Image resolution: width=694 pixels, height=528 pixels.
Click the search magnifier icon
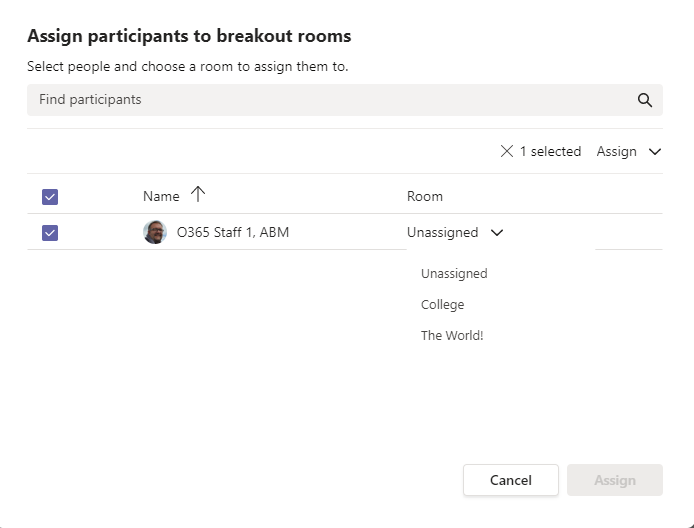(x=644, y=100)
